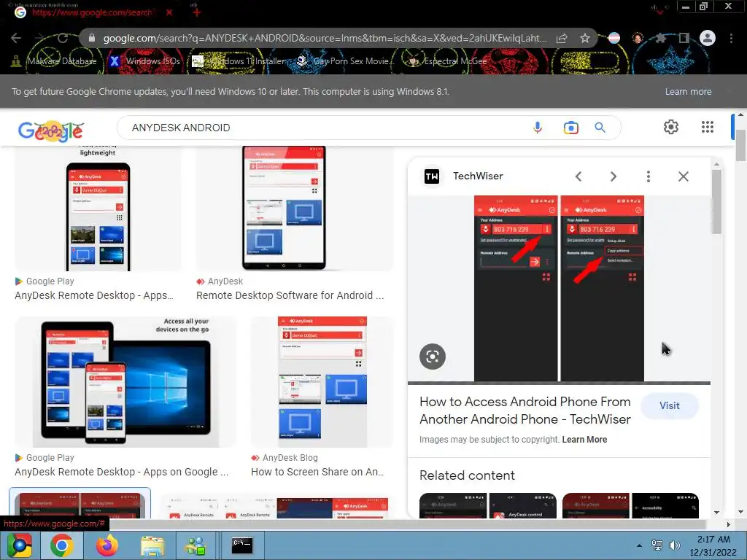Viewport: 747px width, 560px height.
Task: Open the Chrome profile avatar
Action: coord(708,38)
